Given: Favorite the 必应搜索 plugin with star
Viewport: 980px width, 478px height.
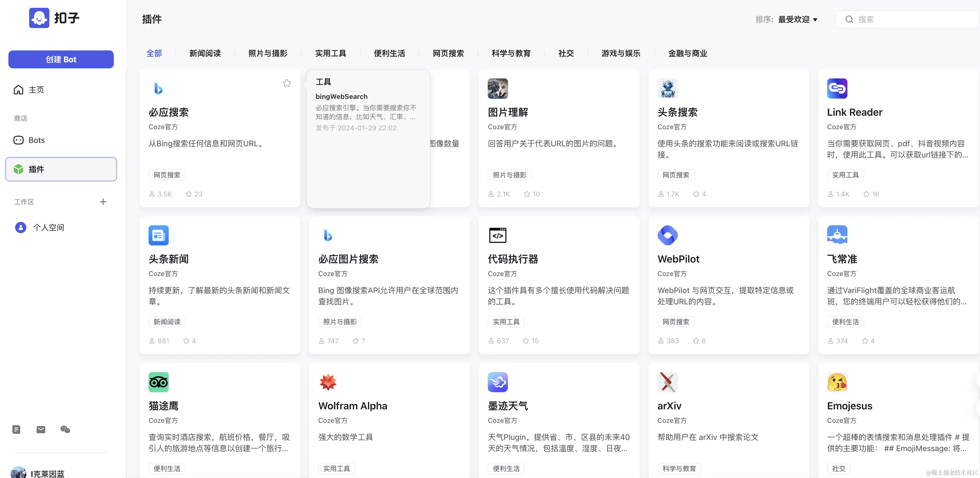Looking at the screenshot, I should coord(287,83).
